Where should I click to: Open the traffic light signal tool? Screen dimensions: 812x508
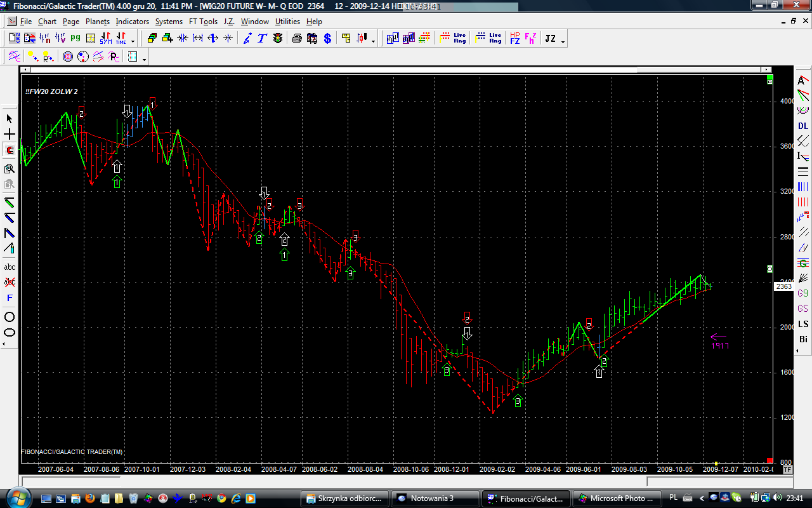point(278,39)
